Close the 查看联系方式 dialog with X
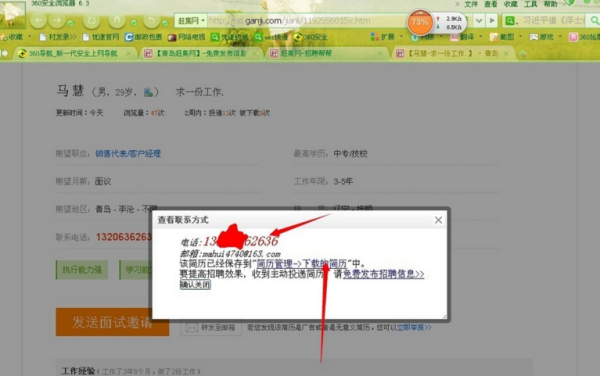This screenshot has width=600, height=376. pyautogui.click(x=438, y=220)
